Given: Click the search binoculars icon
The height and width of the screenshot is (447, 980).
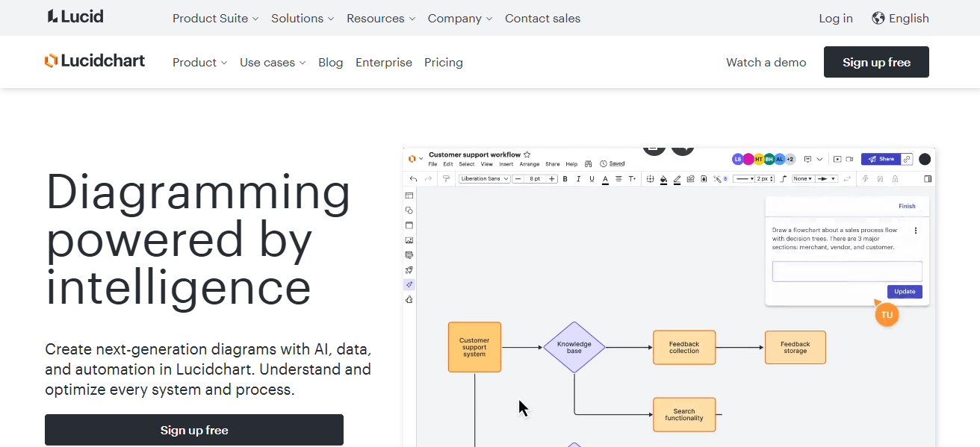Looking at the screenshot, I should point(589,163).
